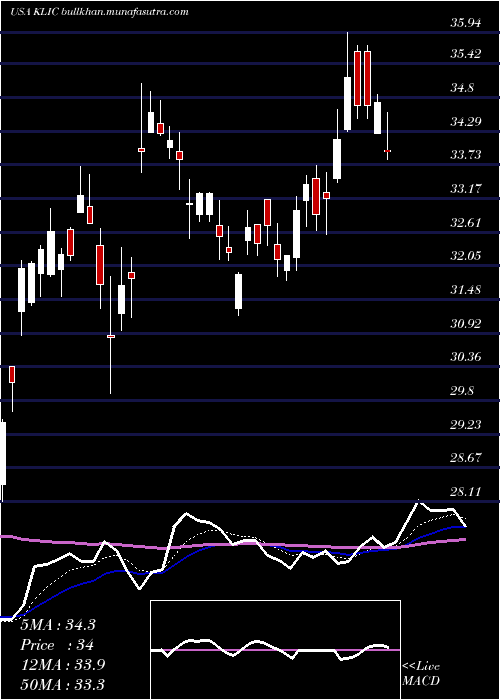The image size is (500, 700).
Task: Select the 28.11 price axis label
Action: click(x=466, y=492)
